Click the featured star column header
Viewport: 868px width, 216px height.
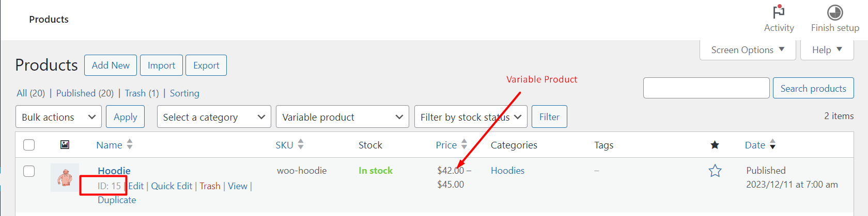(x=715, y=145)
